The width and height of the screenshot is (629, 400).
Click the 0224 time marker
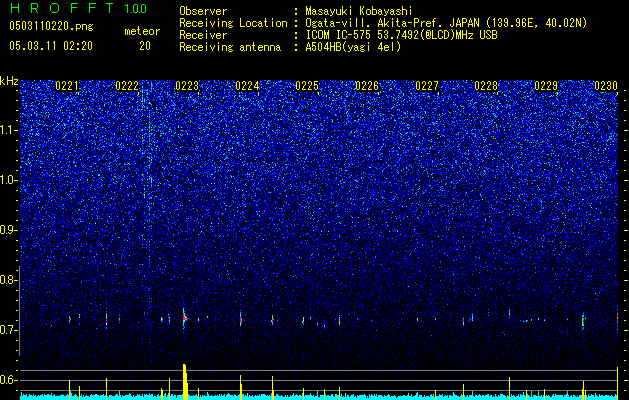(247, 86)
